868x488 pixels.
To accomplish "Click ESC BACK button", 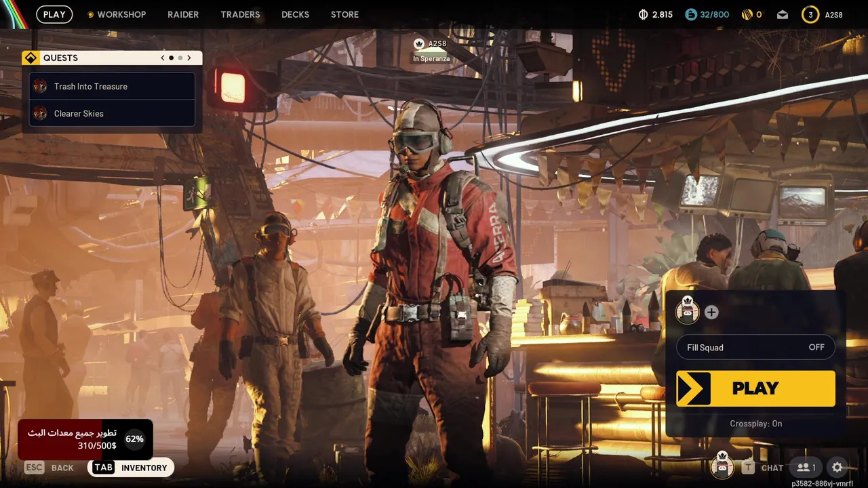I will pyautogui.click(x=49, y=468).
